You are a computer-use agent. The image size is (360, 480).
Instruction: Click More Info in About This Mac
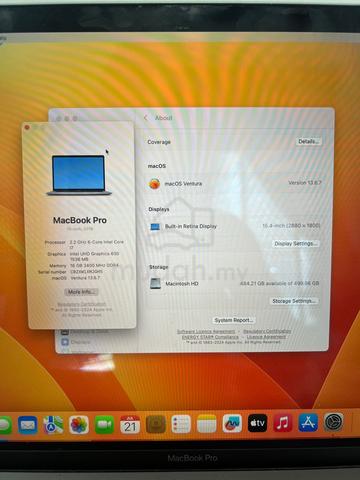(81, 292)
